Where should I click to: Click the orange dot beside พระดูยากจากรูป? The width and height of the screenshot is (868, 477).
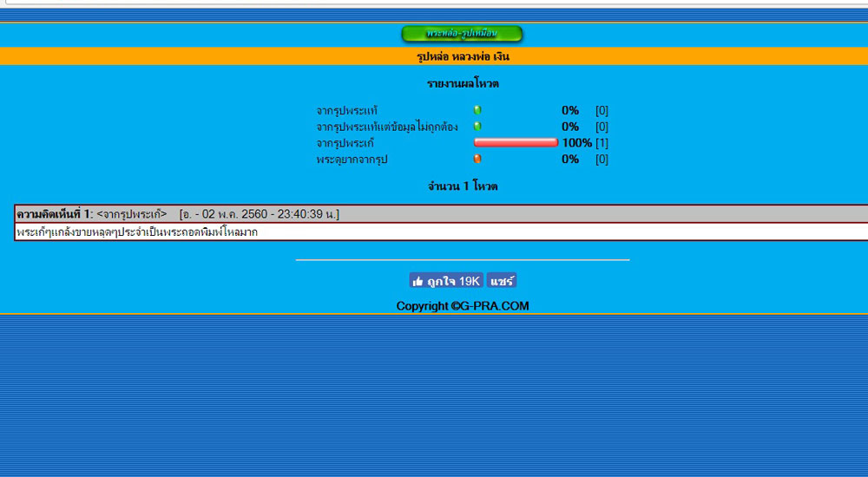point(477,159)
